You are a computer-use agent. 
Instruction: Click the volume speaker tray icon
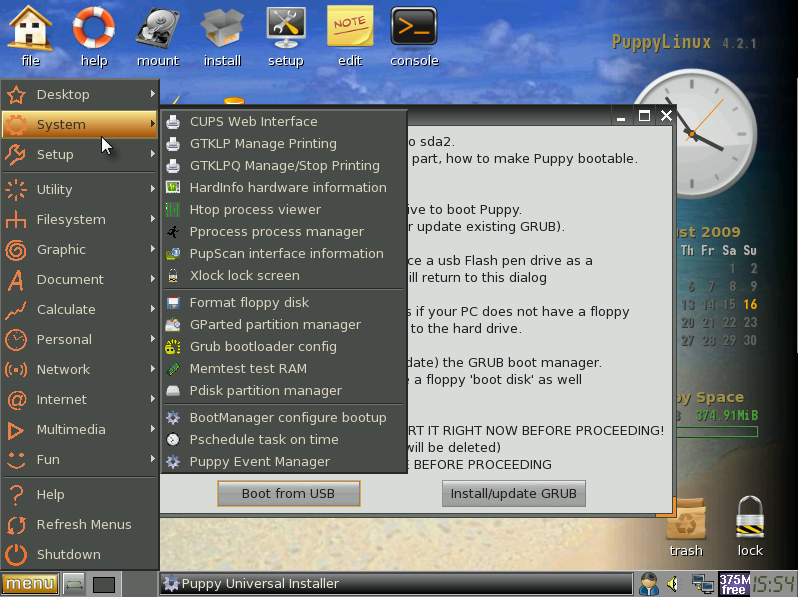pyautogui.click(x=673, y=584)
